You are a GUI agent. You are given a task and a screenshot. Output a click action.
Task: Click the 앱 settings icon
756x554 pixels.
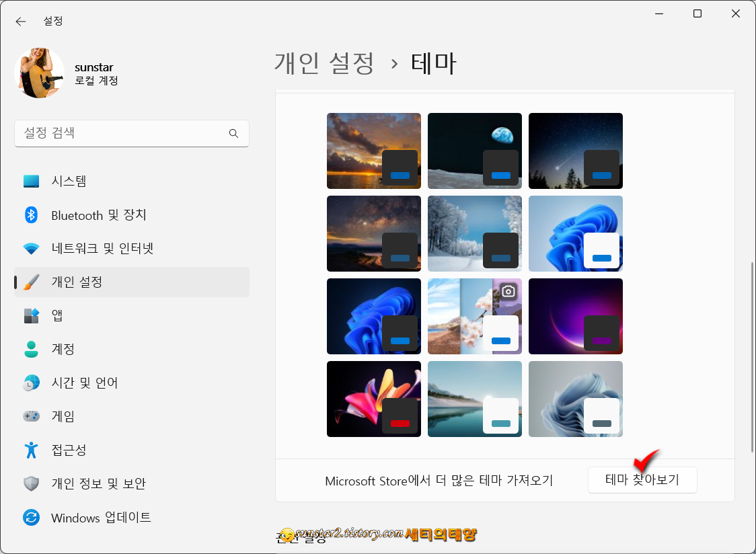(32, 315)
